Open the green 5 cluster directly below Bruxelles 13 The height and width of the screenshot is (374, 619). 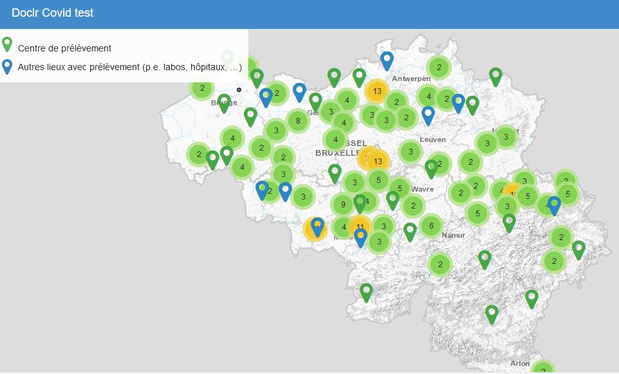tap(378, 180)
